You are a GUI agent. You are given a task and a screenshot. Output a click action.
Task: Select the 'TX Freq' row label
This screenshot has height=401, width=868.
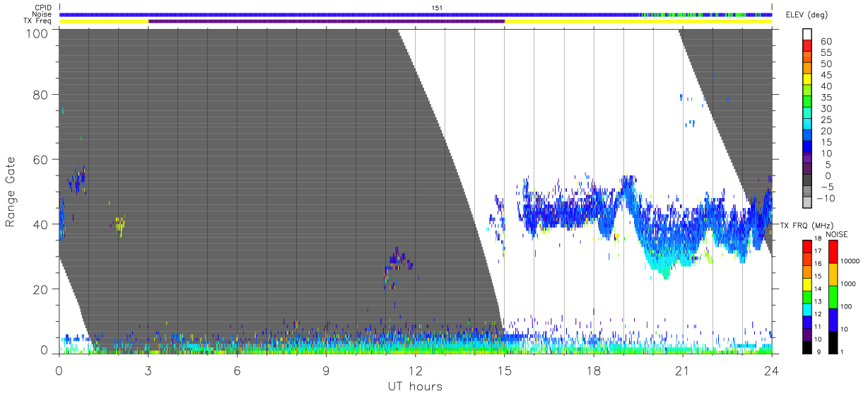(37, 21)
